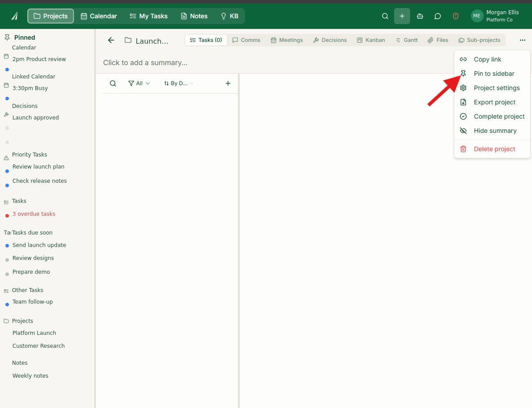Open the Meetings tab

pyautogui.click(x=287, y=40)
